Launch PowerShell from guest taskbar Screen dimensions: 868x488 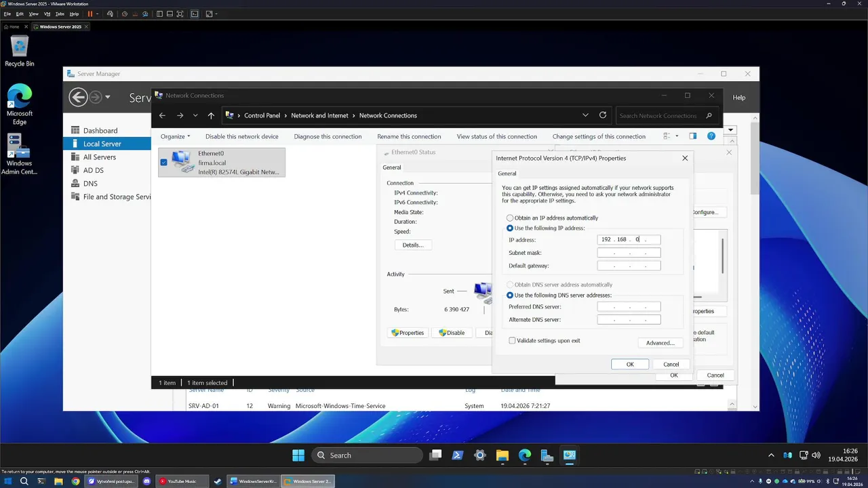[458, 455]
